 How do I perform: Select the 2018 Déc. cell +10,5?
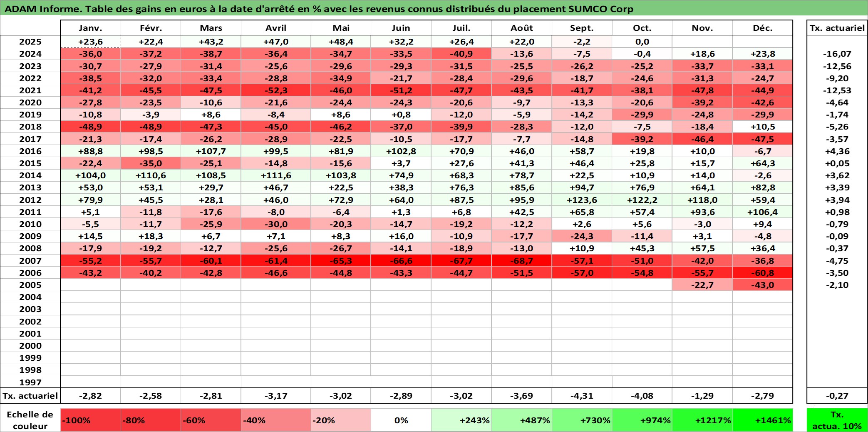tap(763, 127)
